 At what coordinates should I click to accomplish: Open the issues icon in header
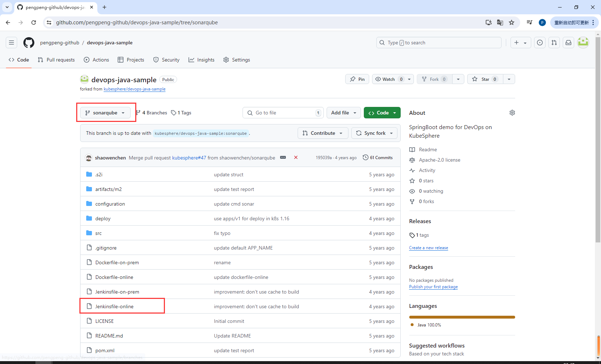click(540, 43)
